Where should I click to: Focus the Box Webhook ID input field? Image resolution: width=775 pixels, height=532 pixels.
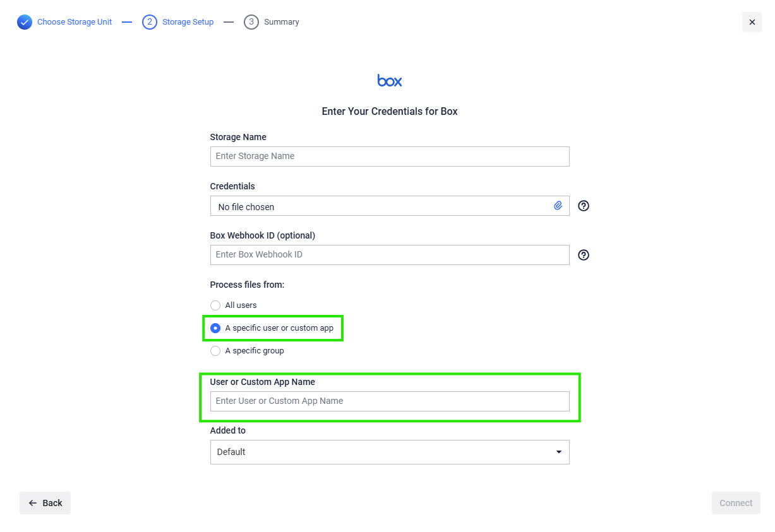coord(390,255)
